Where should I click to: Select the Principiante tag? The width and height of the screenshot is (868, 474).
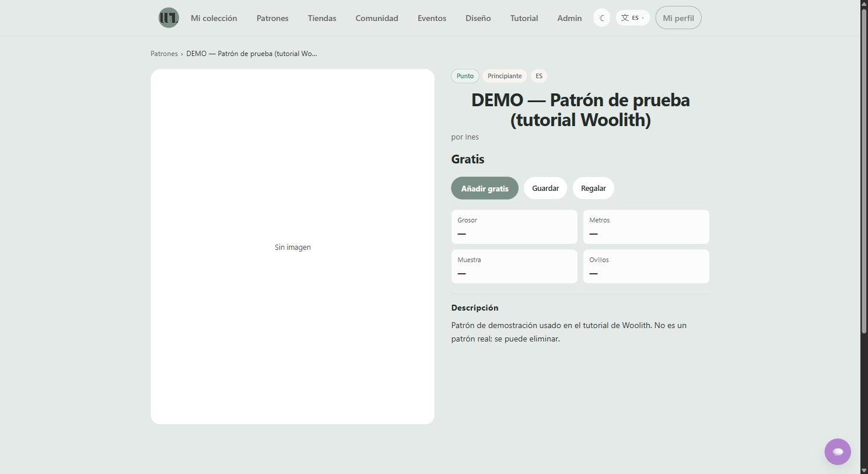505,76
